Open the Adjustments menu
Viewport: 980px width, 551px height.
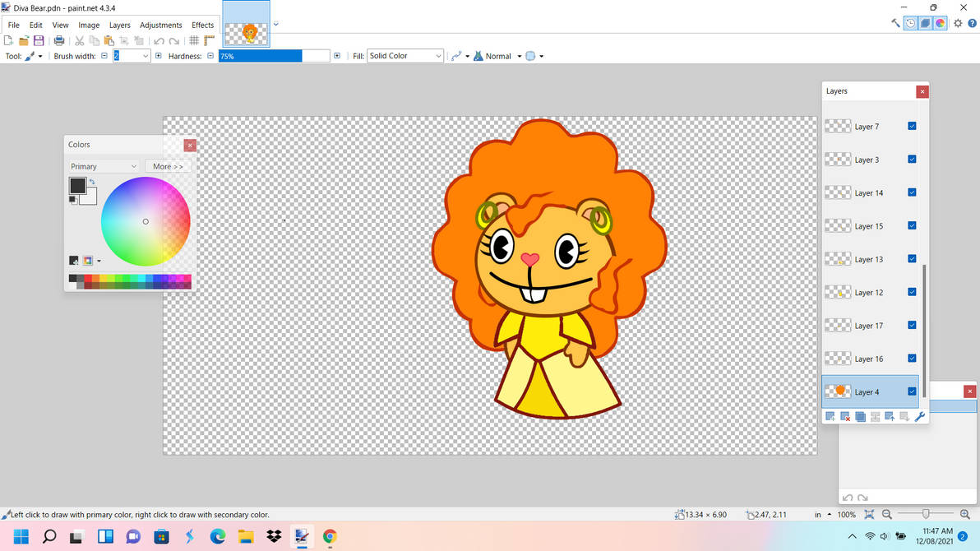click(x=160, y=25)
